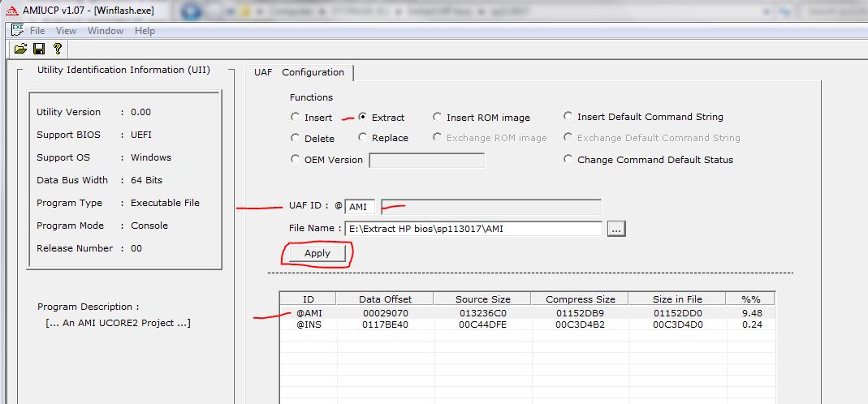Click the Support OS Windows value
Image resolution: width=868 pixels, height=404 pixels.
pos(151,157)
